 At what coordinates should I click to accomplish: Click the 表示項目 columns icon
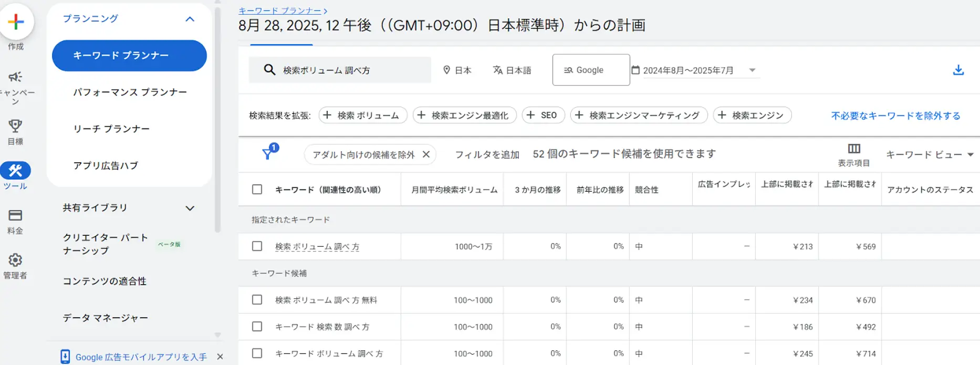coord(854,149)
